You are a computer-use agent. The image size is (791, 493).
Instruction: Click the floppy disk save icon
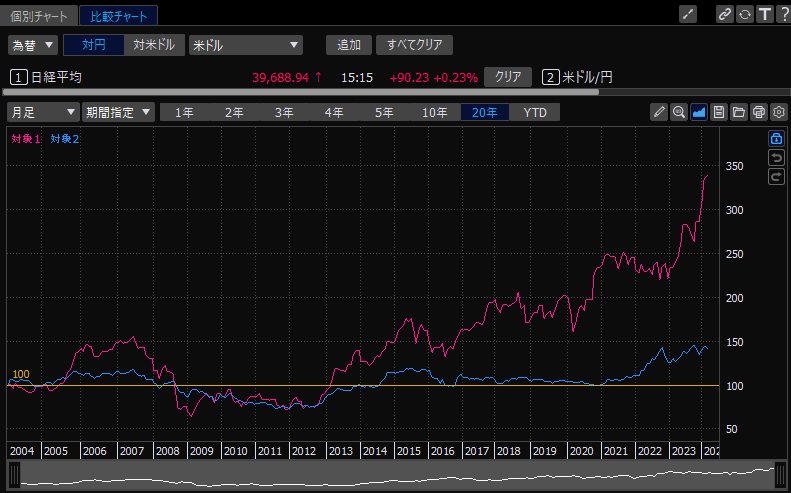pyautogui.click(x=719, y=112)
